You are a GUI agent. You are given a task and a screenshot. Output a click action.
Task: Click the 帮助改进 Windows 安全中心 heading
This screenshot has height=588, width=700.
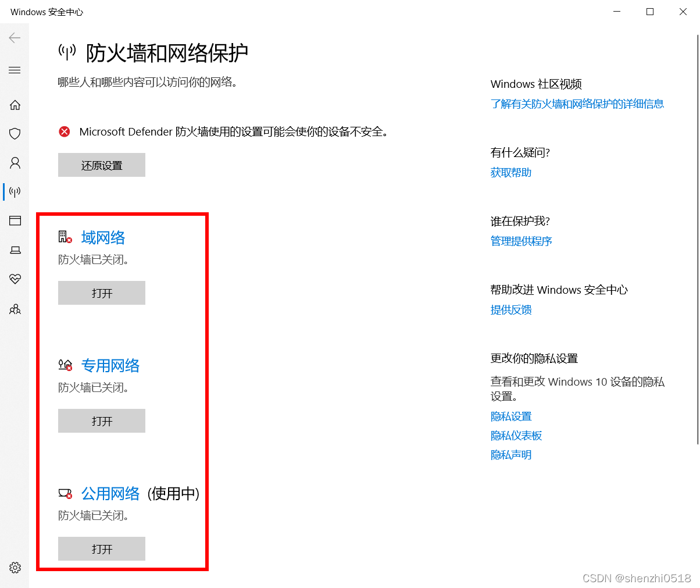click(559, 290)
